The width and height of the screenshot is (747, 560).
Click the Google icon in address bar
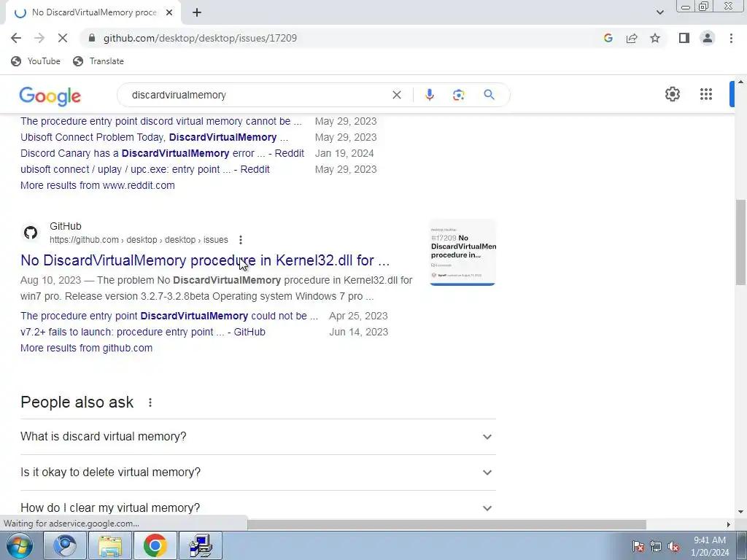point(608,38)
